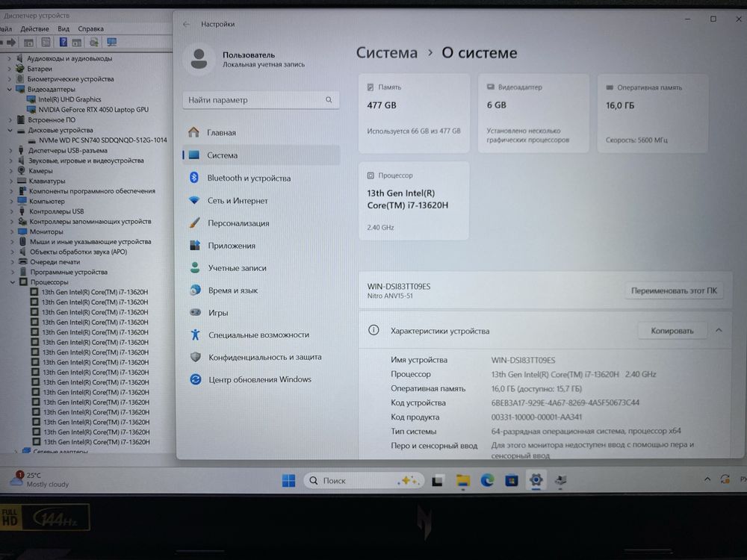The width and height of the screenshot is (747, 560).
Task: Open Главная in Settings sidebar
Action: tap(261, 132)
